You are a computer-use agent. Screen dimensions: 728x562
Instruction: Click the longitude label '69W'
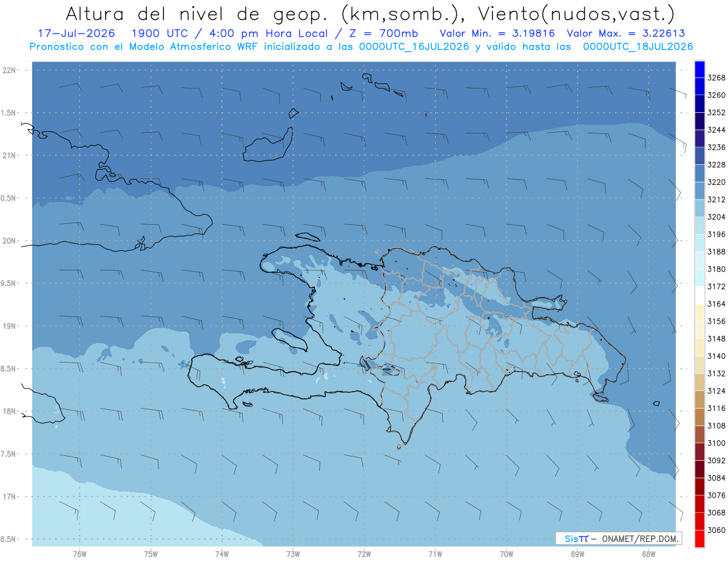pos(578,554)
